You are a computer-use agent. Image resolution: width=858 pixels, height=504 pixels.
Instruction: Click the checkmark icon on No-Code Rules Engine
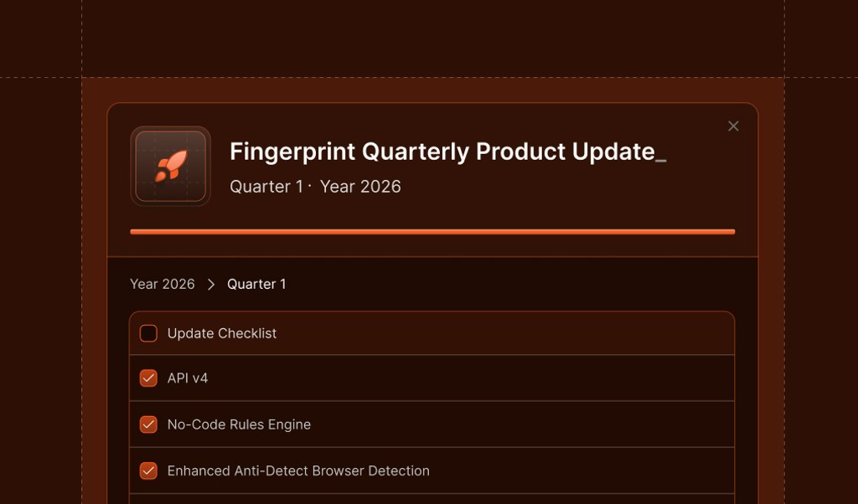[148, 424]
